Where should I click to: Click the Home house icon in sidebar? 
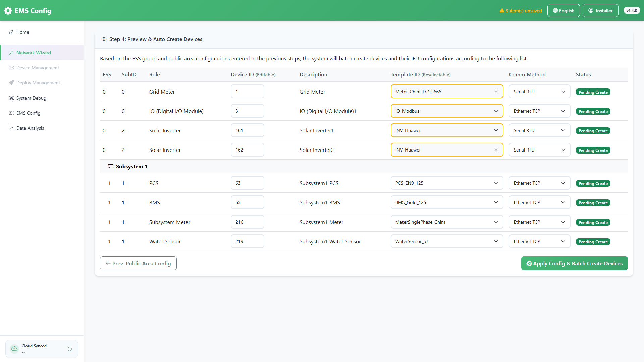point(11,32)
